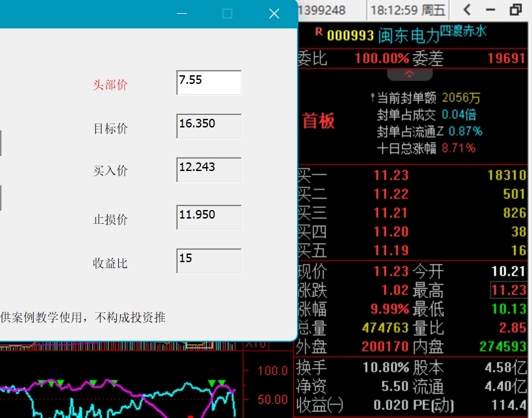
Task: Restore down the stock trading app window
Action: [515, 9]
